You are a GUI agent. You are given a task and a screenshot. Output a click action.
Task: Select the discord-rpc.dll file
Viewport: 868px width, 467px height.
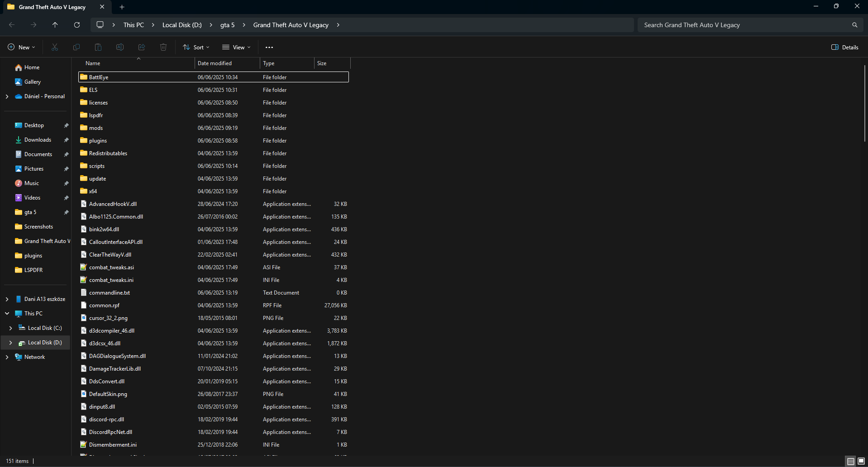click(x=214, y=419)
